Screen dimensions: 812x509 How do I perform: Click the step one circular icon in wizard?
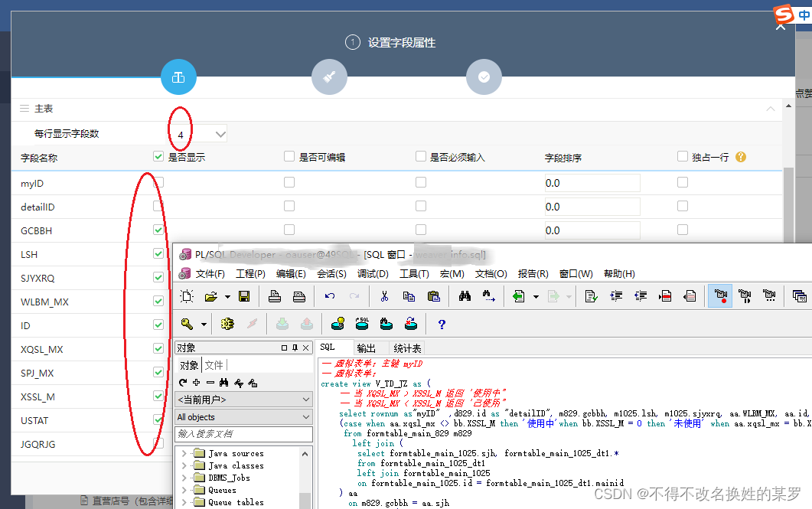pos(178,77)
